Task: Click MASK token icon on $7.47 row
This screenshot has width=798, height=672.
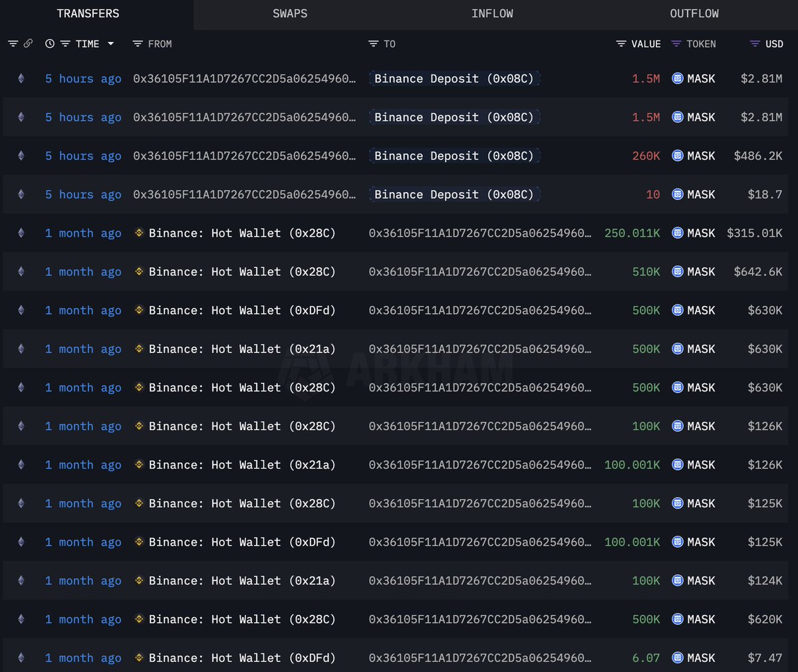Action: pos(678,657)
